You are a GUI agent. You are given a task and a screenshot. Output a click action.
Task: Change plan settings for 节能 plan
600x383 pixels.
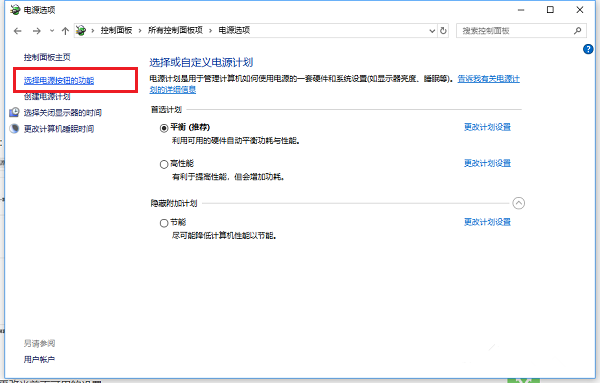pyautogui.click(x=488, y=222)
